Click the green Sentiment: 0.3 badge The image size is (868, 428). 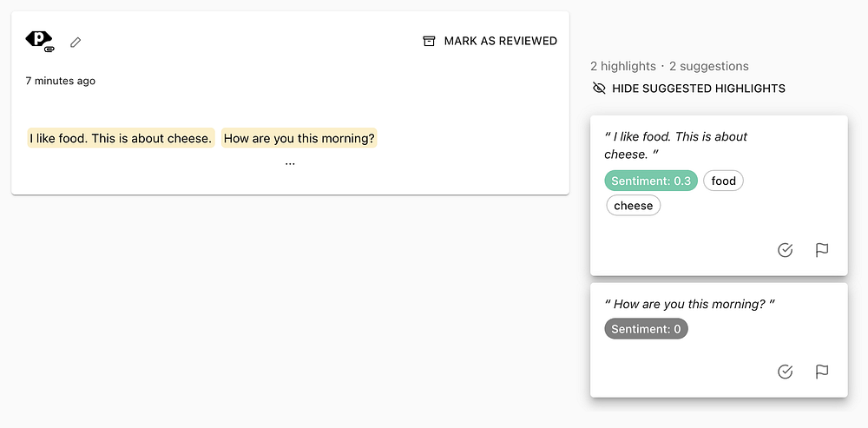click(x=651, y=181)
